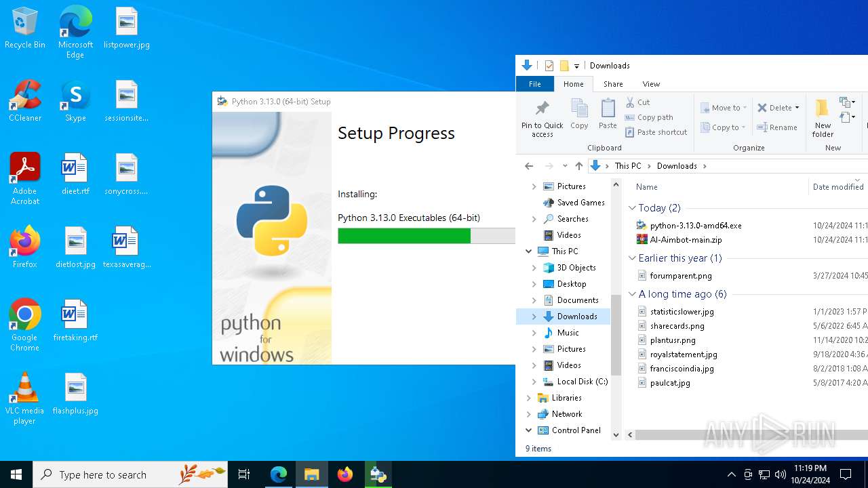
Task: Open recent locations dropdown in Explorer
Action: point(565,166)
